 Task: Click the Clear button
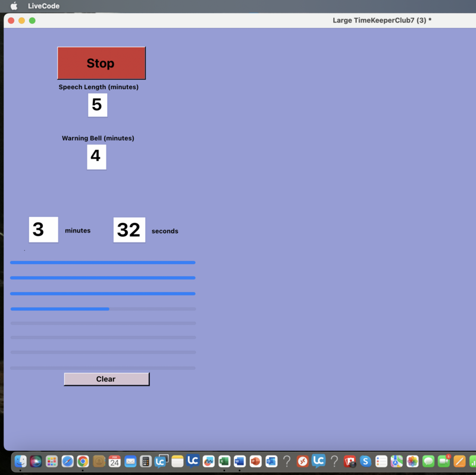click(107, 379)
